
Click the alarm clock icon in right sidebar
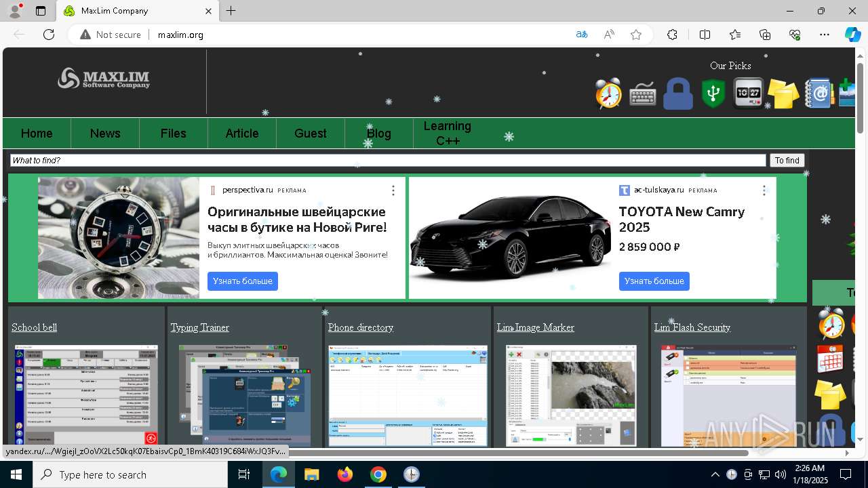click(x=831, y=324)
